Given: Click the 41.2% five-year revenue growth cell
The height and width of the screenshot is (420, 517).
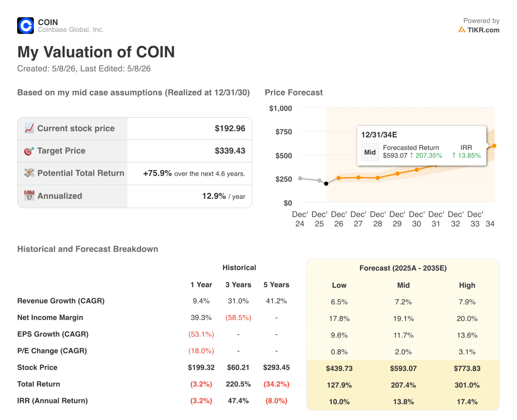Looking at the screenshot, I should pos(276,301).
